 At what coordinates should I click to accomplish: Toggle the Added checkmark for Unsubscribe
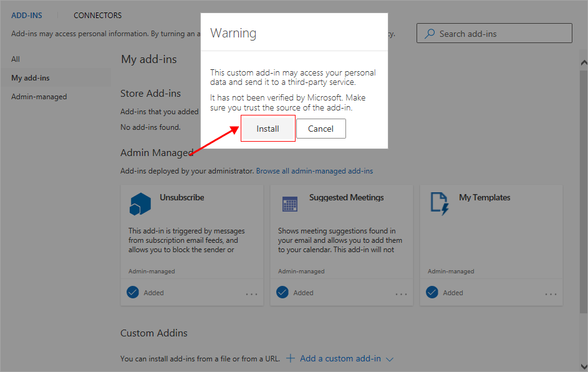[133, 292]
